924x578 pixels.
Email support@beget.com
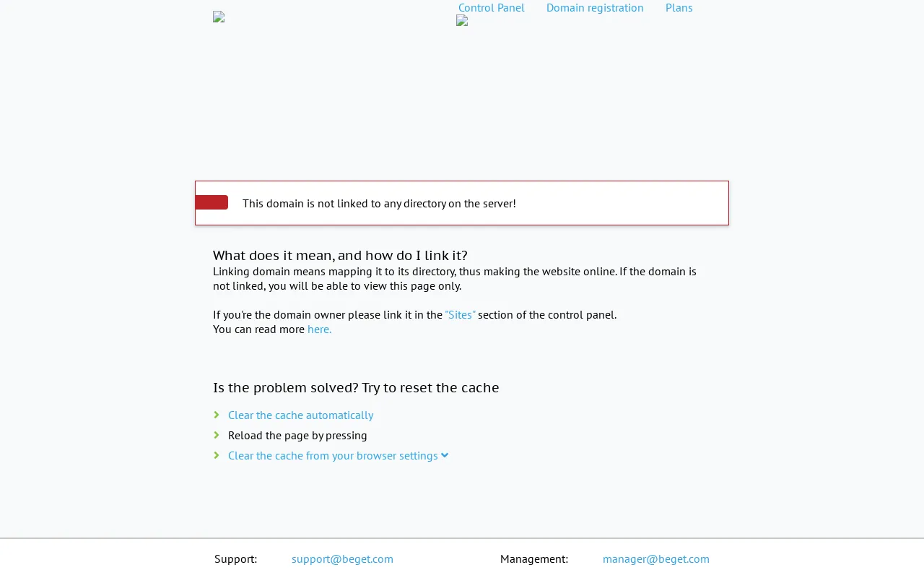(x=342, y=558)
